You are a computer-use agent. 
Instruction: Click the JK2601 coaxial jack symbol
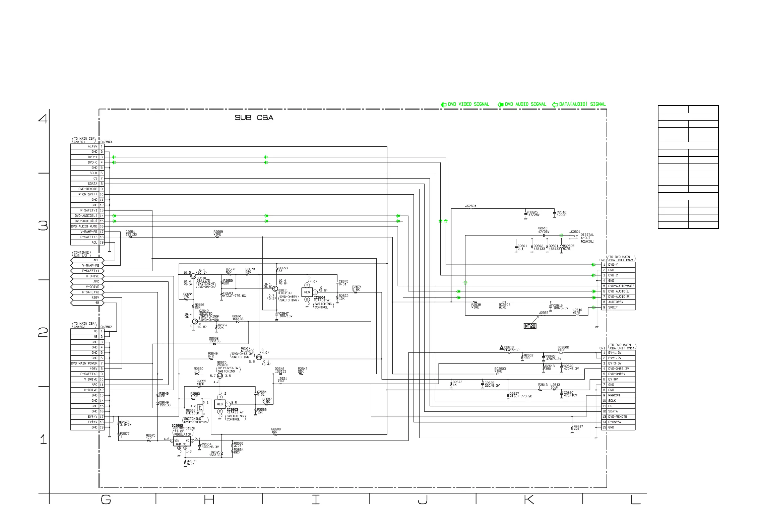pyautogui.click(x=577, y=237)
